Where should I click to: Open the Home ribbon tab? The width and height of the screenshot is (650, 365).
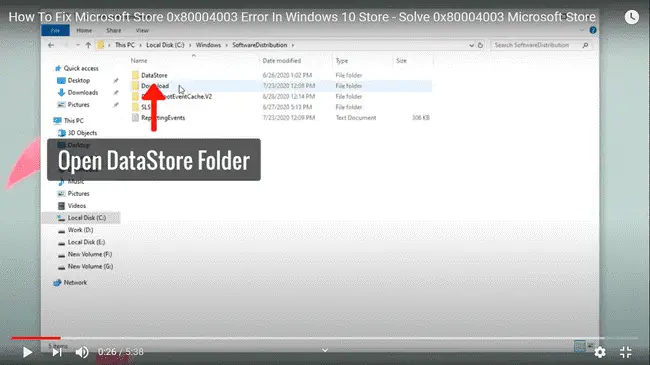[84, 30]
